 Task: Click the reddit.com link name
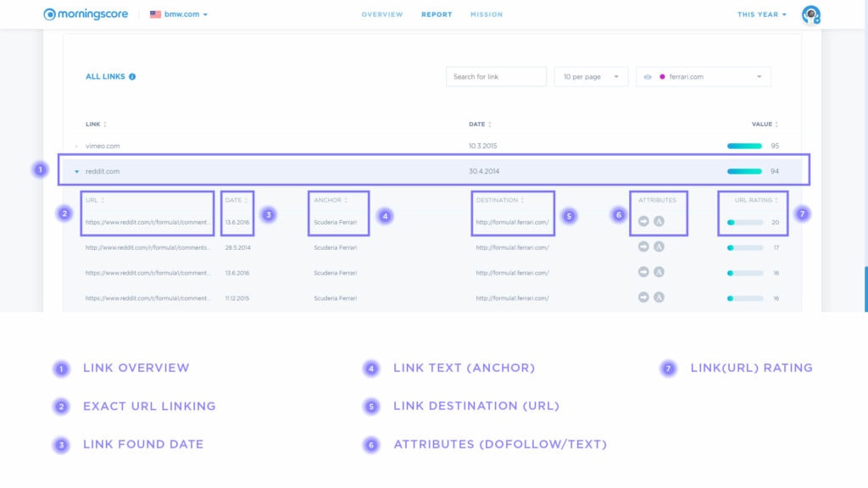tap(103, 171)
